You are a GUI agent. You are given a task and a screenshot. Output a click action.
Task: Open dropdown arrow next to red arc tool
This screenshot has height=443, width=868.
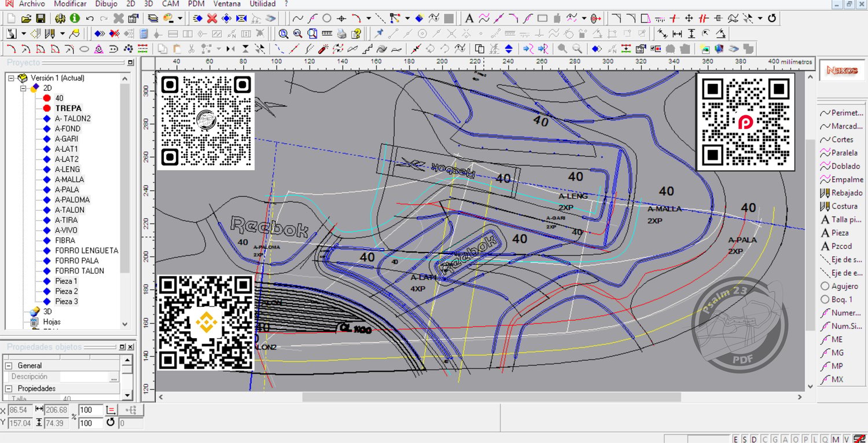369,19
